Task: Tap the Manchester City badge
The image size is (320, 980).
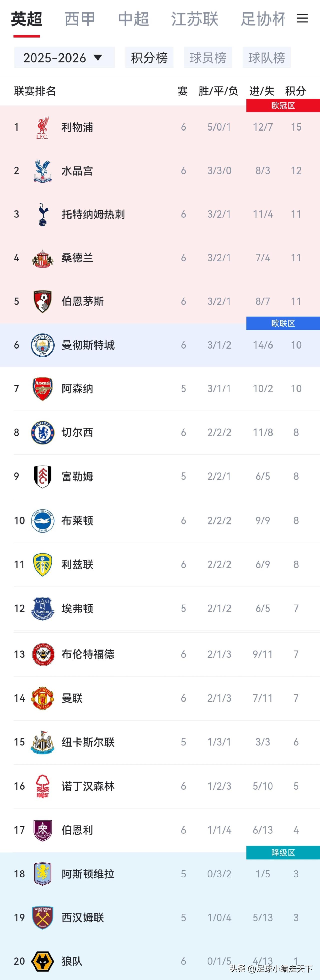Action: 42,345
